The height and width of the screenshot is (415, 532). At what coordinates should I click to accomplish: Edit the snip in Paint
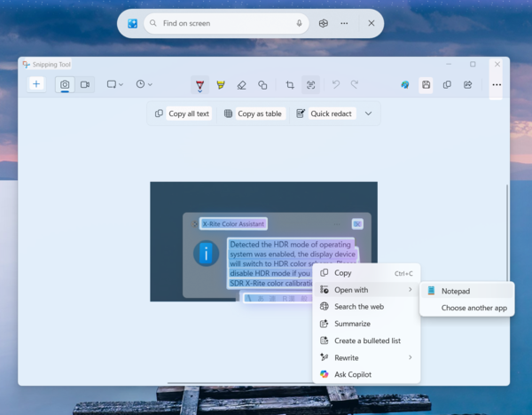(x=405, y=85)
